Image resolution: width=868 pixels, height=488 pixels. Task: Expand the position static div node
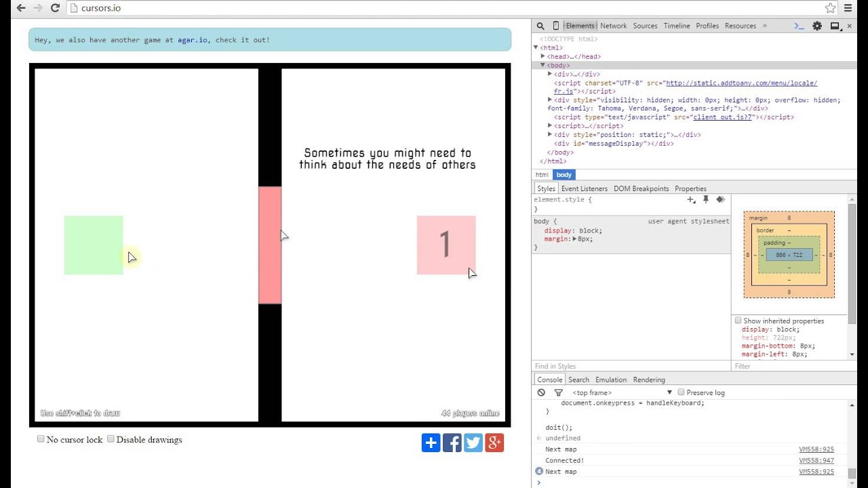tap(550, 134)
